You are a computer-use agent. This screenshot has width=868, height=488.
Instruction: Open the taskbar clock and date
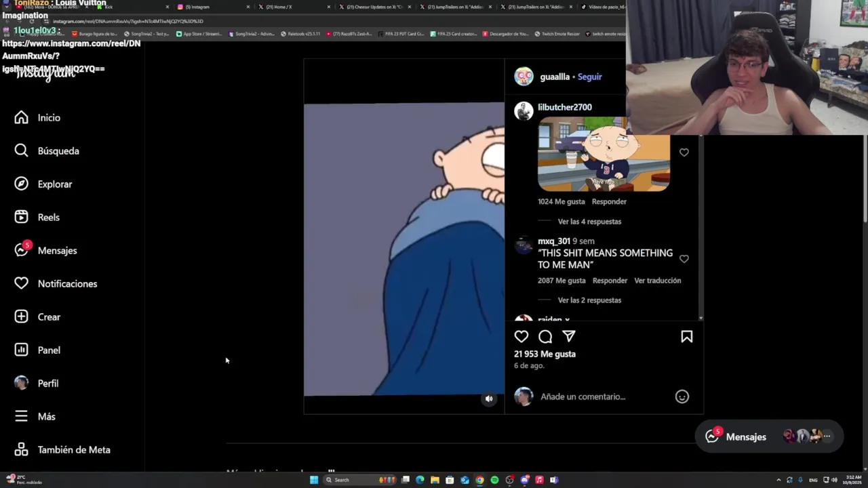[x=852, y=480]
